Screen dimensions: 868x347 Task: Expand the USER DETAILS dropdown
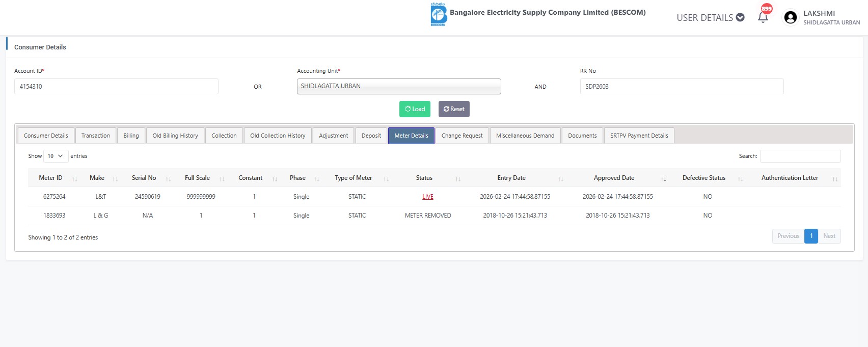710,18
